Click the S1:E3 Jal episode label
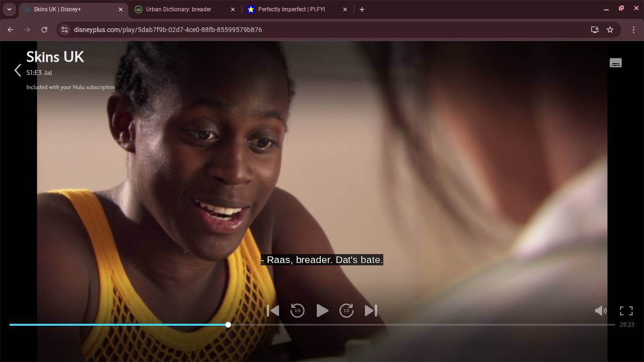This screenshot has width=644, height=362. 39,73
